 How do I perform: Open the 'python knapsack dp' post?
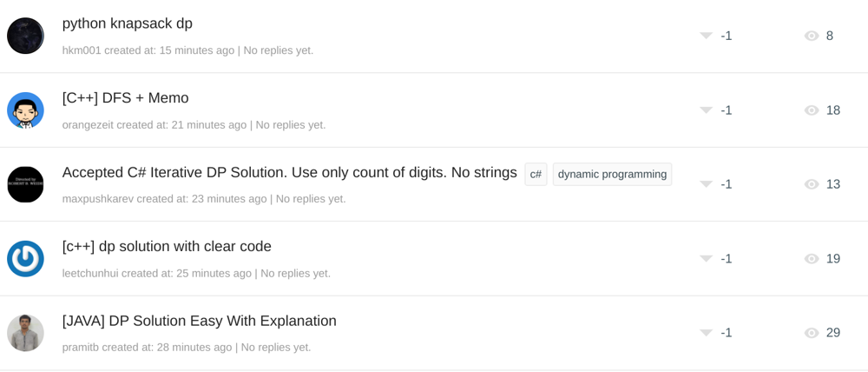point(128,23)
